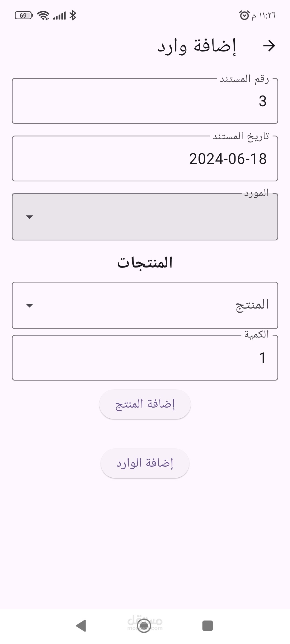Tap the المنتجات section heading
Viewport: 290px width, 644px height.
point(145,262)
